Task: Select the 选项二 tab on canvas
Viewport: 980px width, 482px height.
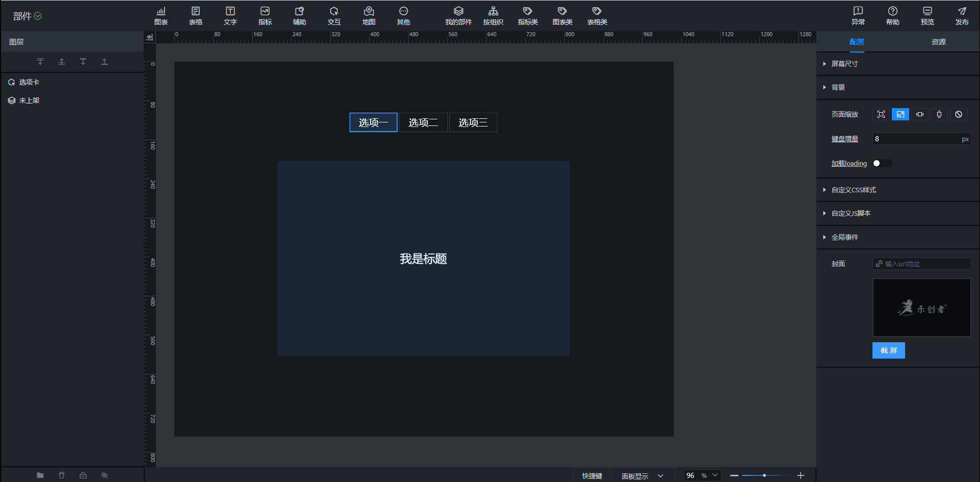Action: 423,122
